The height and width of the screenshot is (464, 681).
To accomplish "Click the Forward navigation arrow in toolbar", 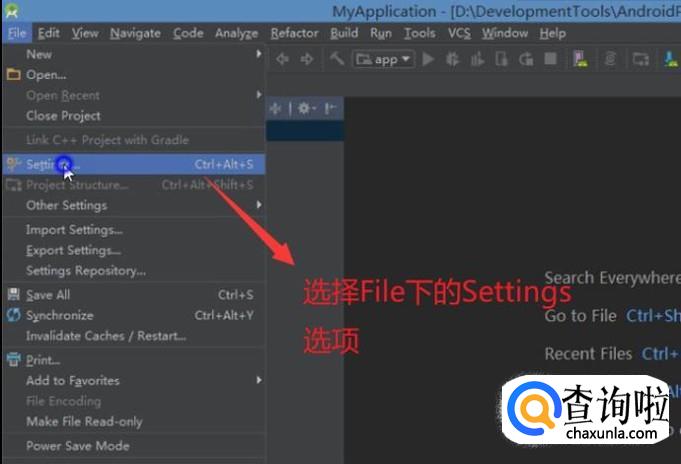I will point(307,59).
